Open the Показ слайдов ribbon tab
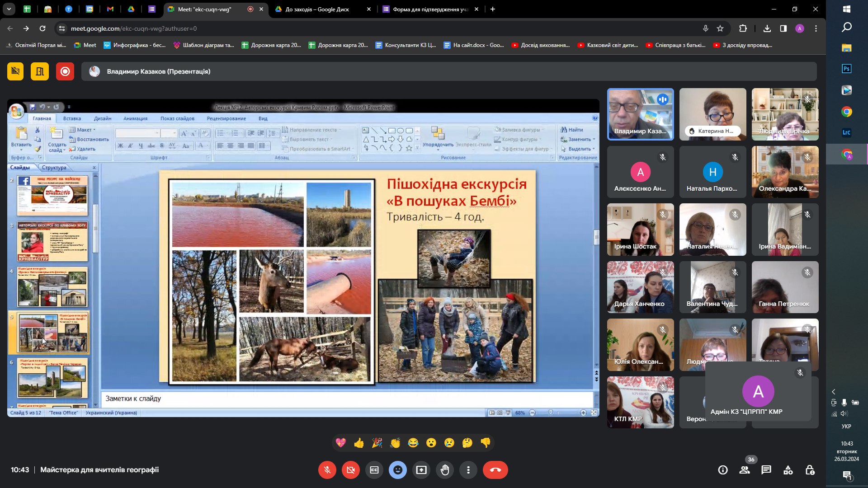This screenshot has height=488, width=868. 177,118
